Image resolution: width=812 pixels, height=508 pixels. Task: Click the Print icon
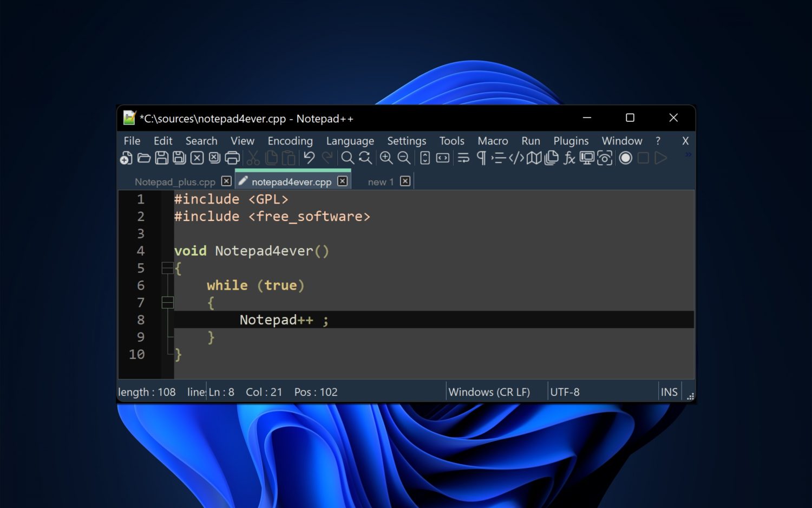[x=232, y=158]
